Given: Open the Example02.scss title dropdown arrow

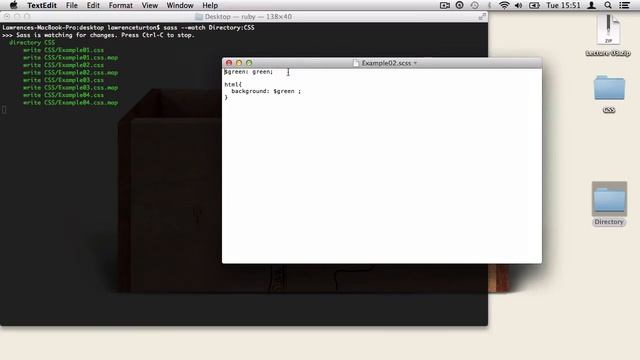Looking at the screenshot, I should pos(415,63).
